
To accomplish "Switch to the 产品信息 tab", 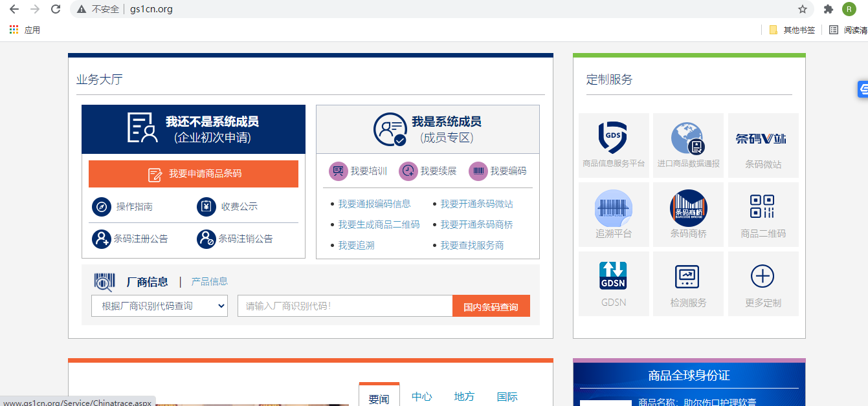I will point(209,281).
